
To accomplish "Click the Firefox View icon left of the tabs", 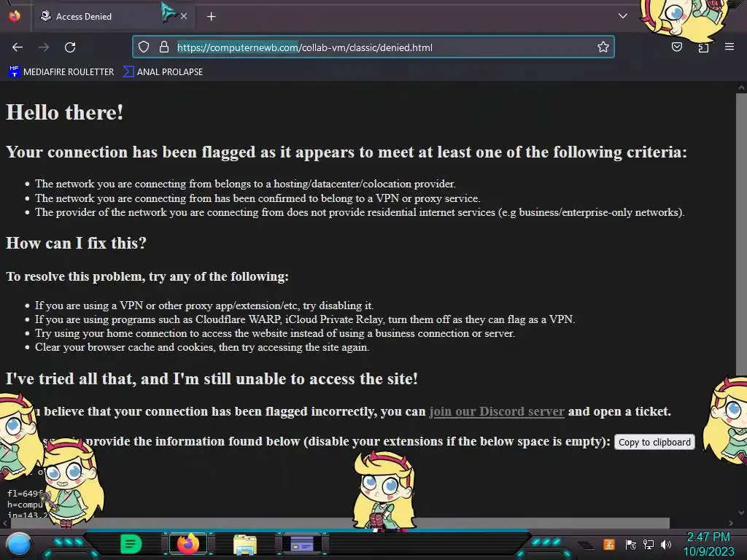I will [15, 16].
